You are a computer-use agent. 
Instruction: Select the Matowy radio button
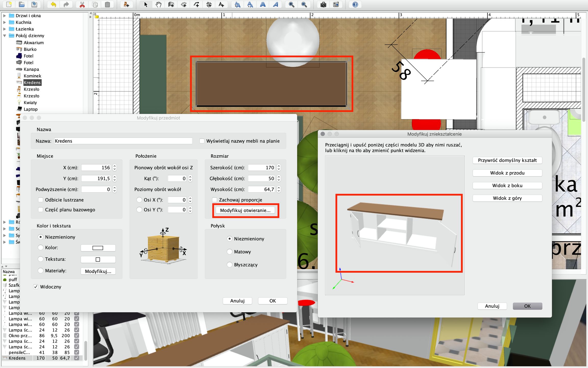pos(229,252)
